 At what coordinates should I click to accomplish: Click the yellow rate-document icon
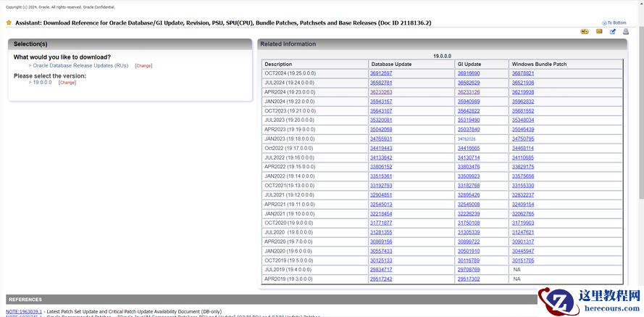tap(585, 32)
